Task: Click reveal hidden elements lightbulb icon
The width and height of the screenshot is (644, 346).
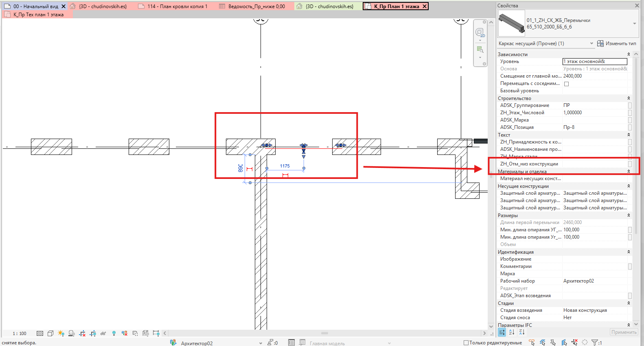Action: tap(114, 333)
